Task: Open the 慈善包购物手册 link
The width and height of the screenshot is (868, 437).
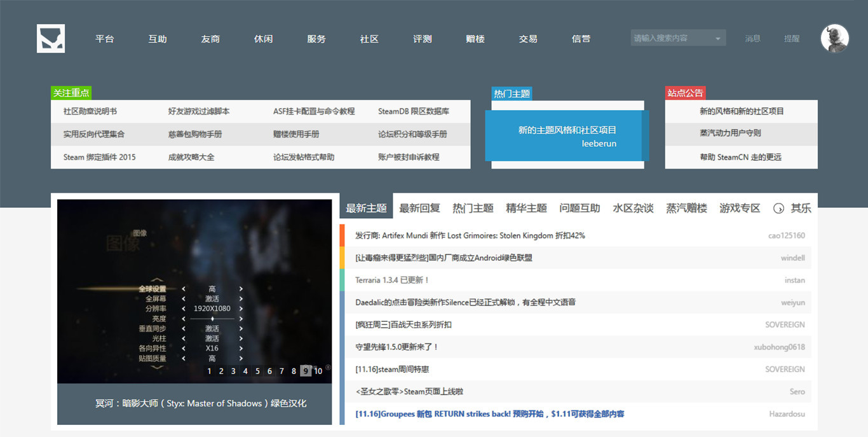Action: 195,134
